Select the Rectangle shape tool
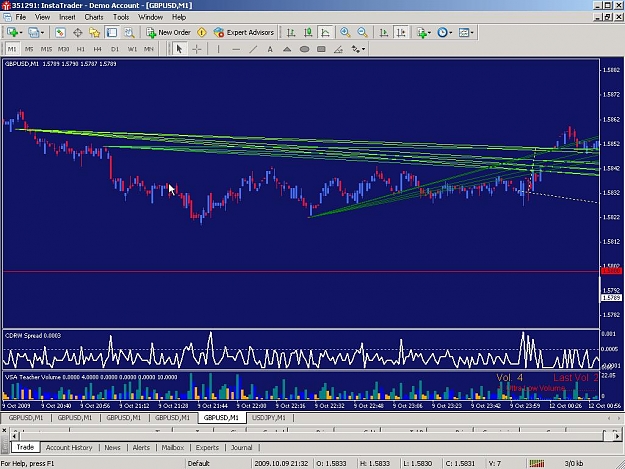The image size is (625, 469). pos(321,49)
